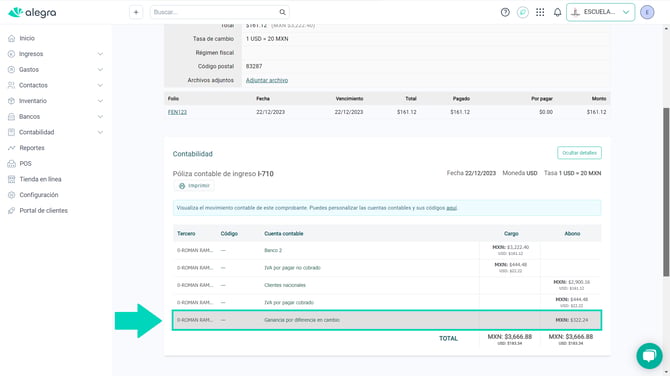Click the Alegra logo
670x376 pixels.
32,12
